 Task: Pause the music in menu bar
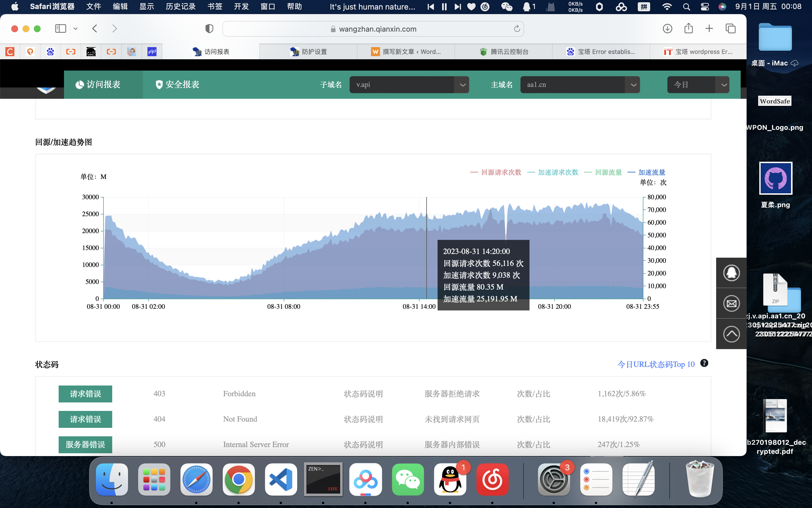444,7
